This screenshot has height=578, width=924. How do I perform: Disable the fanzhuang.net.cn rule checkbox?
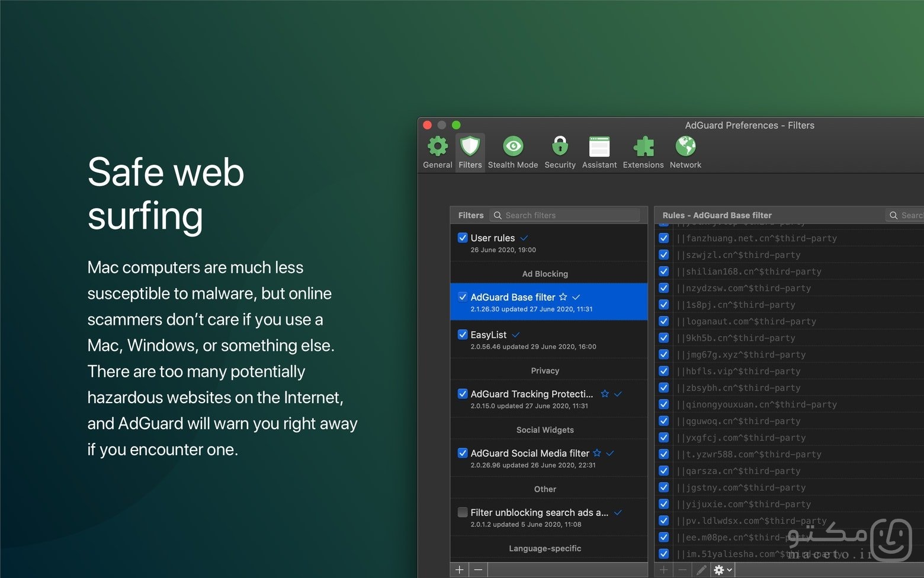point(664,238)
